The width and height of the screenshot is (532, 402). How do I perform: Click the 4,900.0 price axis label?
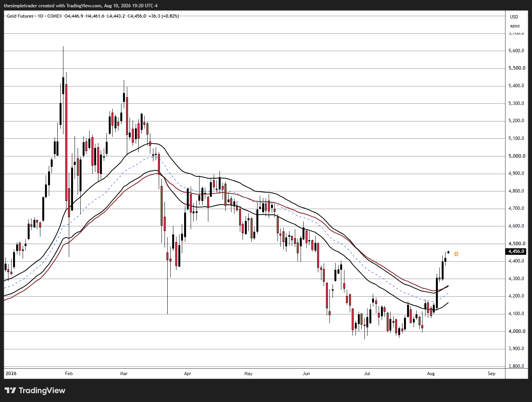pos(516,173)
